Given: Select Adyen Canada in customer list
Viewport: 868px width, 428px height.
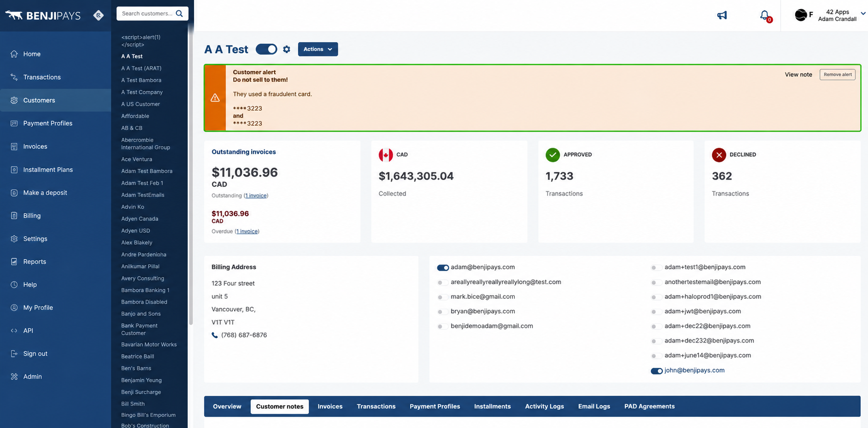Looking at the screenshot, I should coord(139,219).
